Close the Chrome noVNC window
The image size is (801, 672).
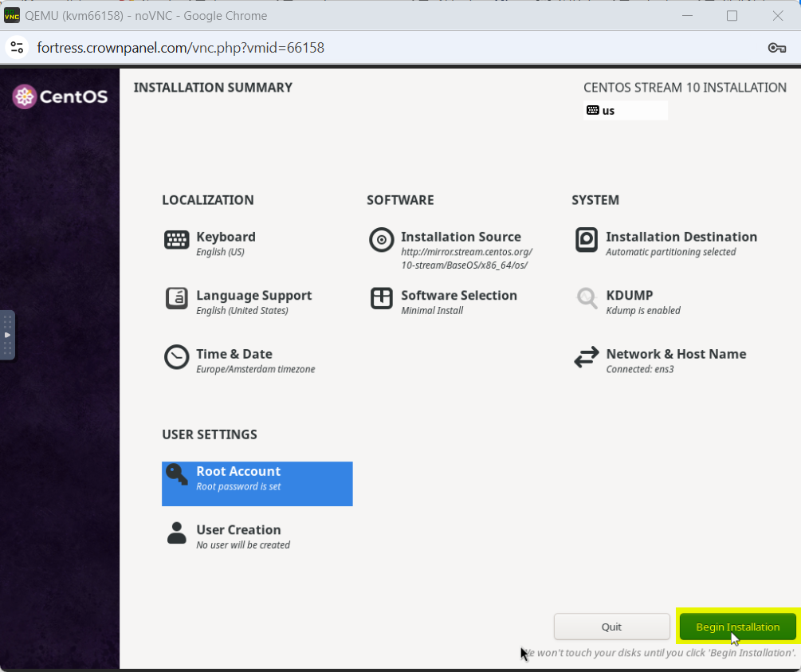tap(778, 16)
